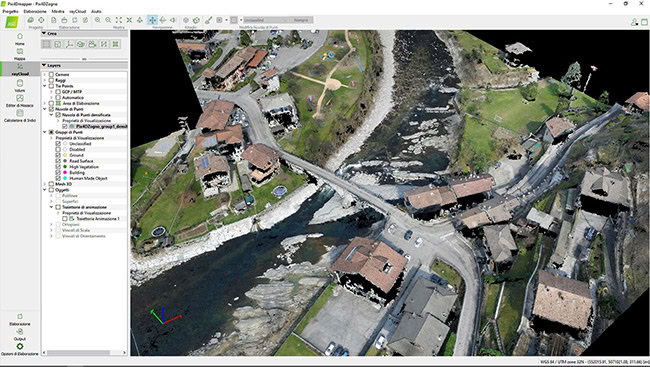The height and width of the screenshot is (367, 650).
Task: Click the first icon in Crea panel
Action: [x=46, y=44]
